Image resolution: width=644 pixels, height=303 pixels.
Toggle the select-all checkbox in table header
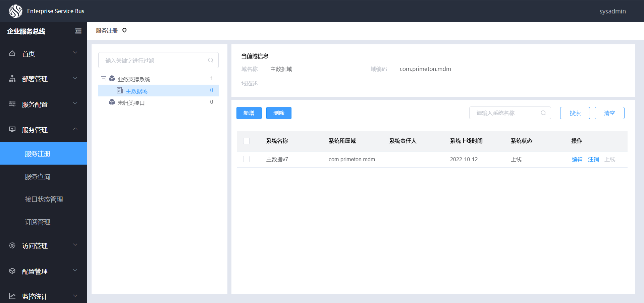[x=247, y=141]
